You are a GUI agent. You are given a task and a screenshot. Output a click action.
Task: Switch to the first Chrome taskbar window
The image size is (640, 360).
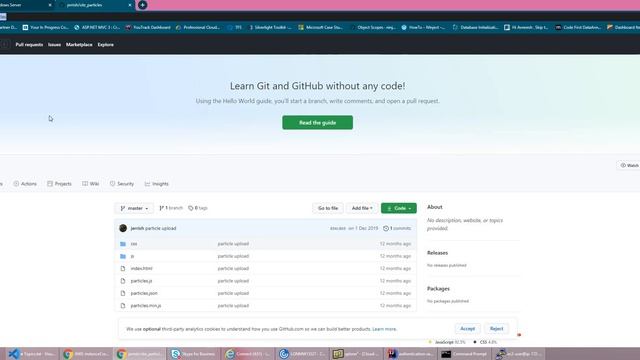[x=87, y=354]
